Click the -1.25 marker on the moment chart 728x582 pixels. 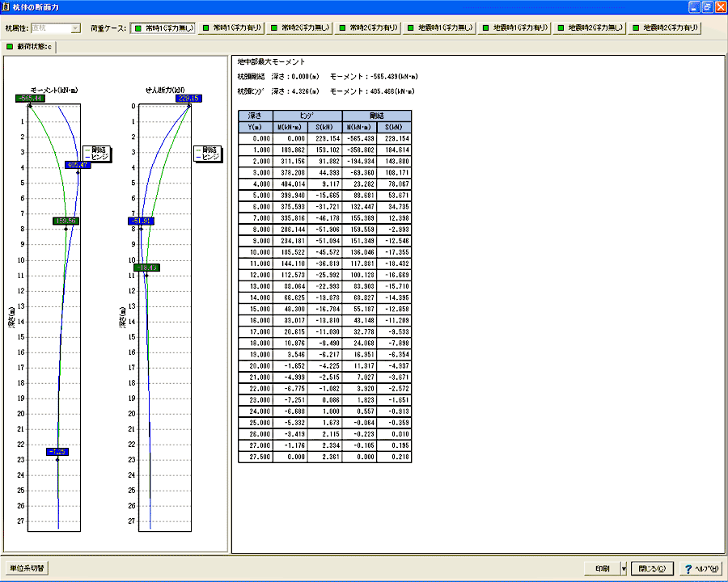point(57,452)
